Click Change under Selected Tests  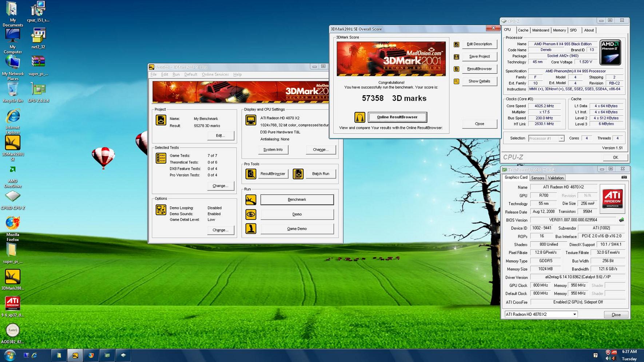(220, 186)
